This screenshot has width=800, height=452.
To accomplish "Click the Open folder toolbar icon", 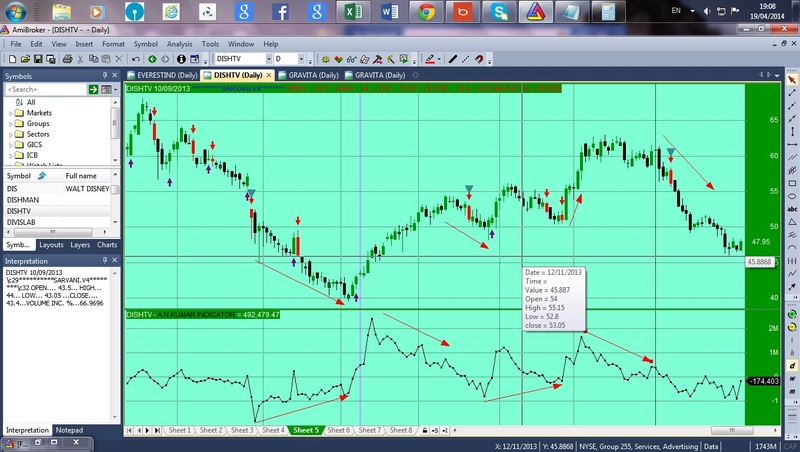I will [x=25, y=59].
